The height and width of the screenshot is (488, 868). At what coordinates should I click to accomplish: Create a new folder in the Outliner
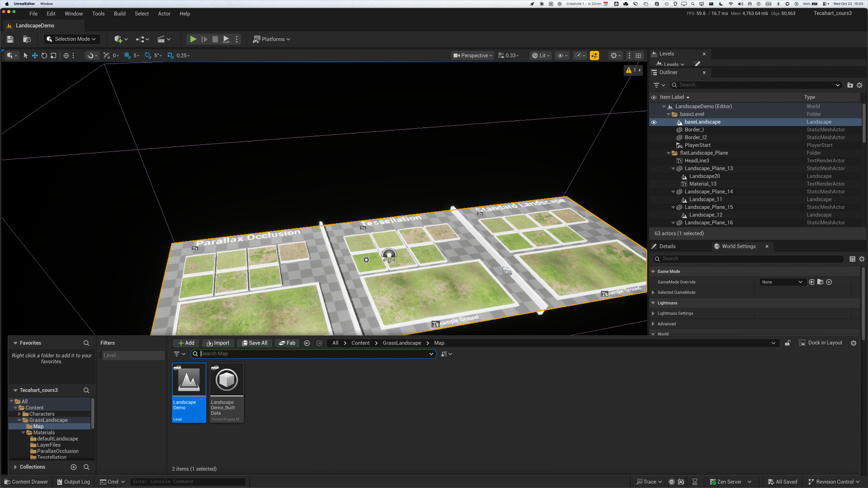(850, 85)
